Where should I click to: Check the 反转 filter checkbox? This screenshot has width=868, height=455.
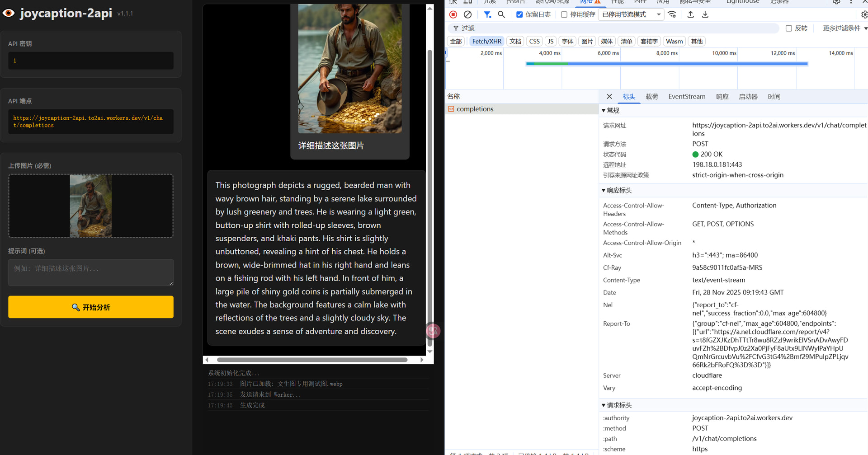click(x=789, y=28)
